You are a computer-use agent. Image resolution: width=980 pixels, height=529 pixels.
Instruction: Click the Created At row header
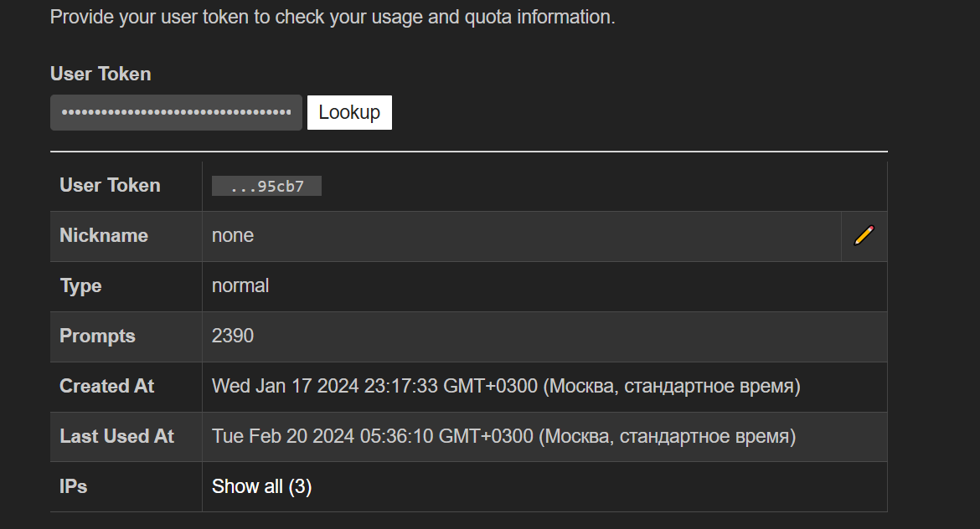(x=107, y=387)
